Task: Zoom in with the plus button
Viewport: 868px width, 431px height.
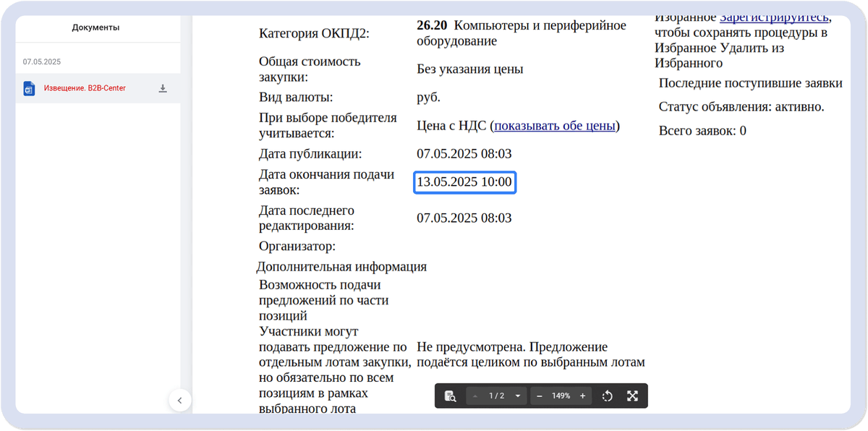Action: point(582,396)
